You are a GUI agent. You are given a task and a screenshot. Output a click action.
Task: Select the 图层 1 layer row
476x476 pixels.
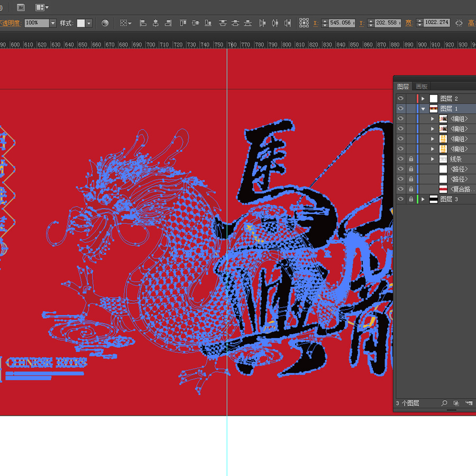click(x=436, y=108)
